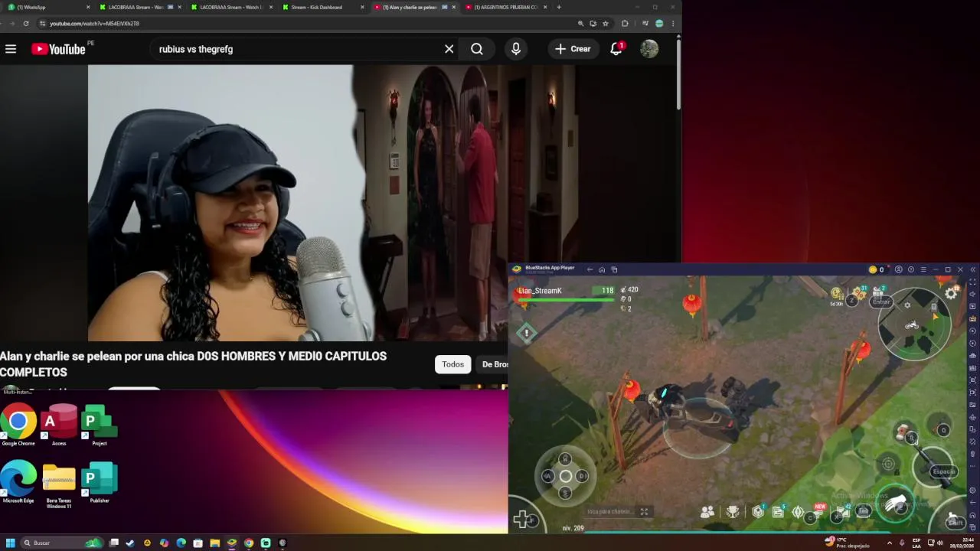Screen dimensions: 980x551
Task: Go back in BlueStacks title bar
Action: (x=590, y=269)
